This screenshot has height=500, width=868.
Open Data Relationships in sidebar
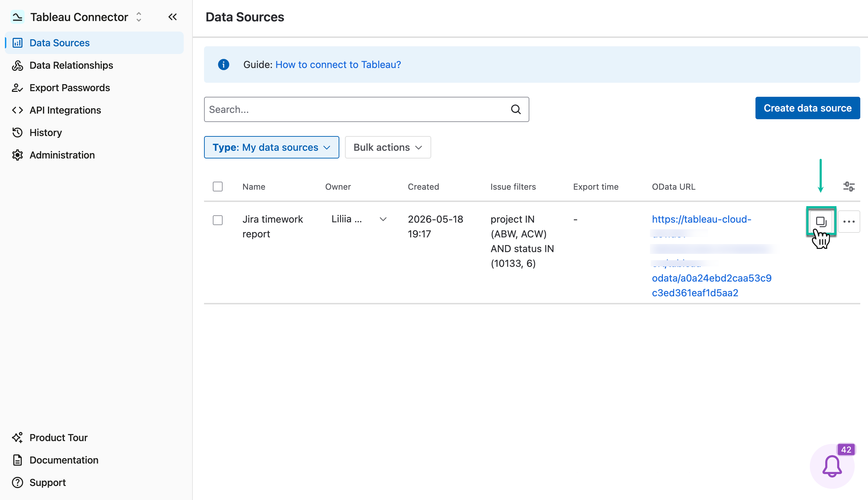click(94, 65)
